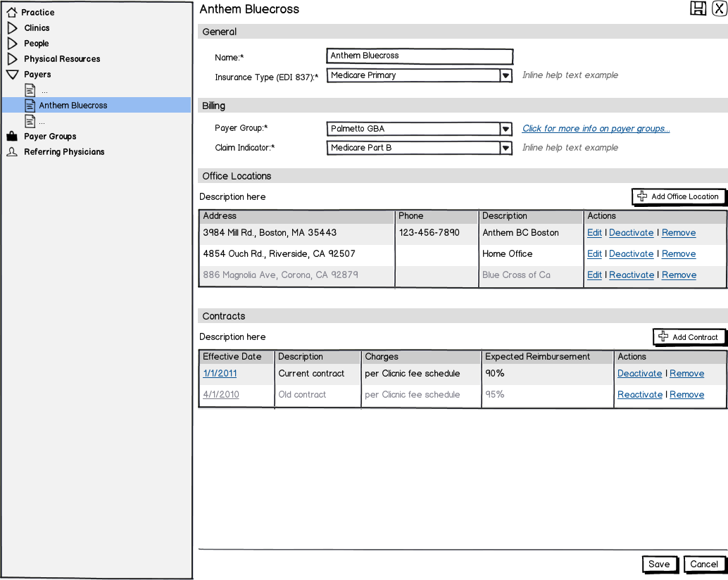
Task: Deactivate the Current contract
Action: point(639,374)
